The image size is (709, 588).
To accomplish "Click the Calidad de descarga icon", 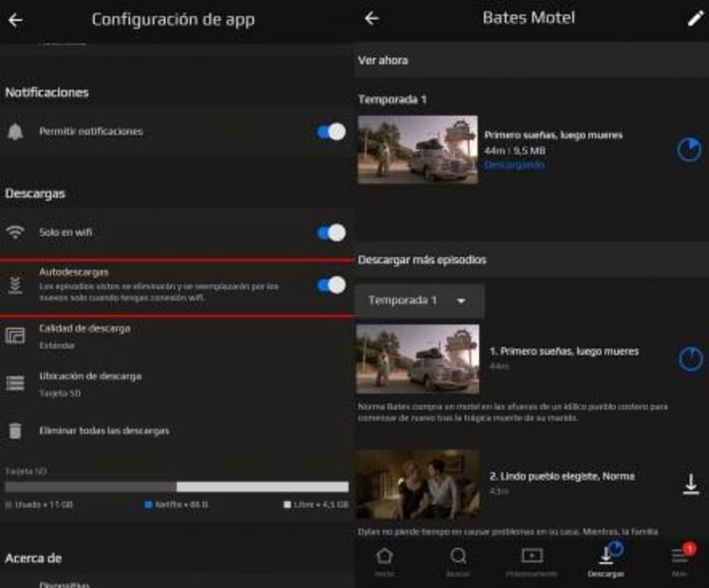I will (x=15, y=337).
